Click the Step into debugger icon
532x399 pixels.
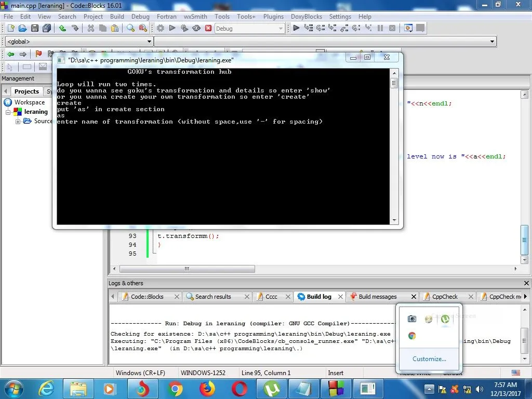point(332,28)
